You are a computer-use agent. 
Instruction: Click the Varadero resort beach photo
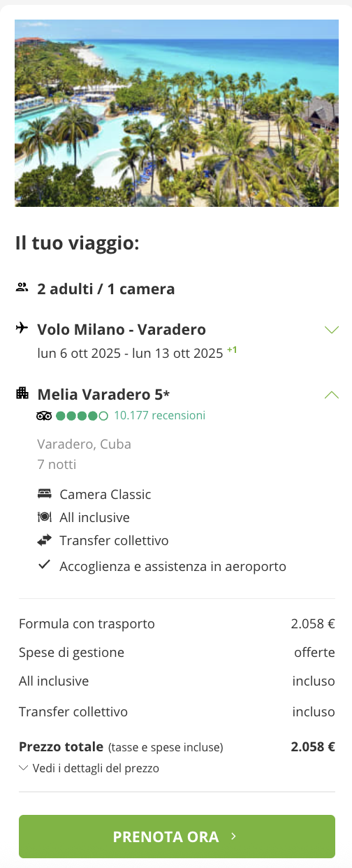177,113
